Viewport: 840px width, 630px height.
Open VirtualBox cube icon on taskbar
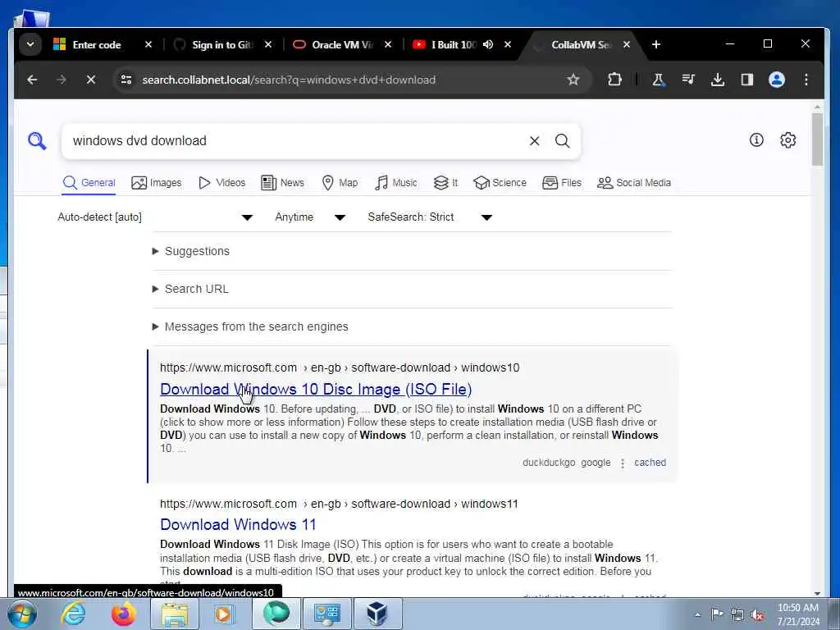pos(377,614)
